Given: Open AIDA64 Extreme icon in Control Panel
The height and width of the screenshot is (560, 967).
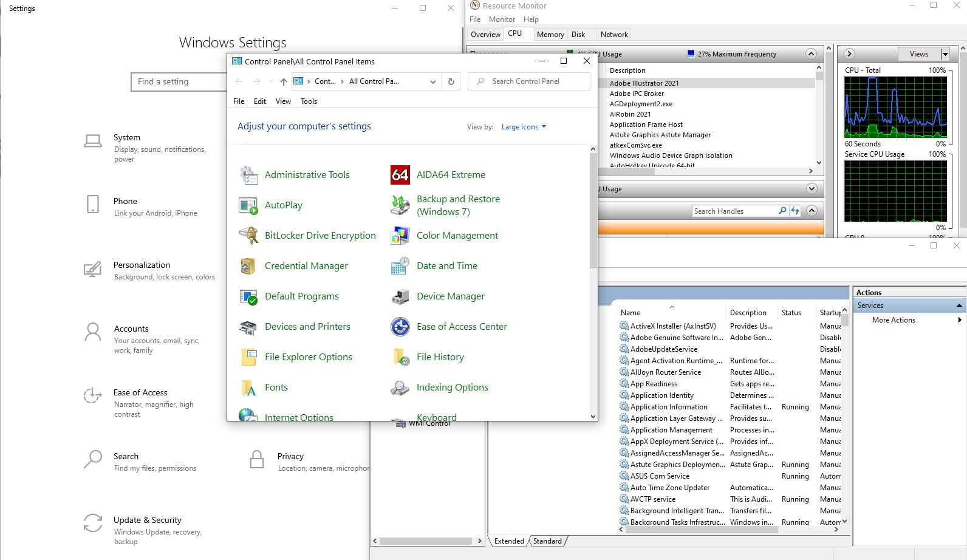Looking at the screenshot, I should [400, 175].
